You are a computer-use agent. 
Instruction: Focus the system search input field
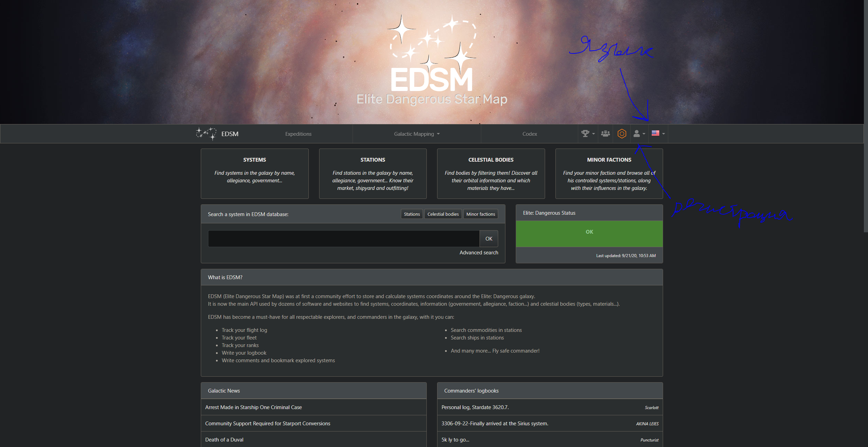tap(344, 238)
